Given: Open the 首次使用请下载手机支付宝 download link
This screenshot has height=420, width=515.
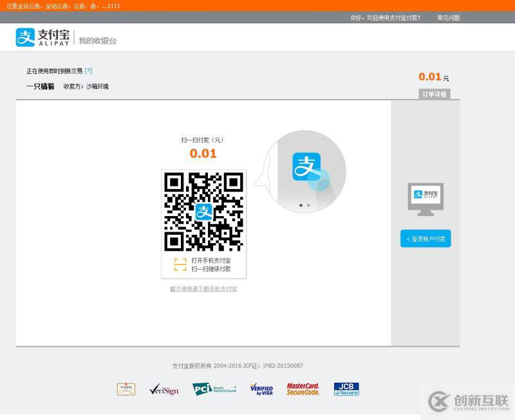Looking at the screenshot, I should click(x=202, y=289).
